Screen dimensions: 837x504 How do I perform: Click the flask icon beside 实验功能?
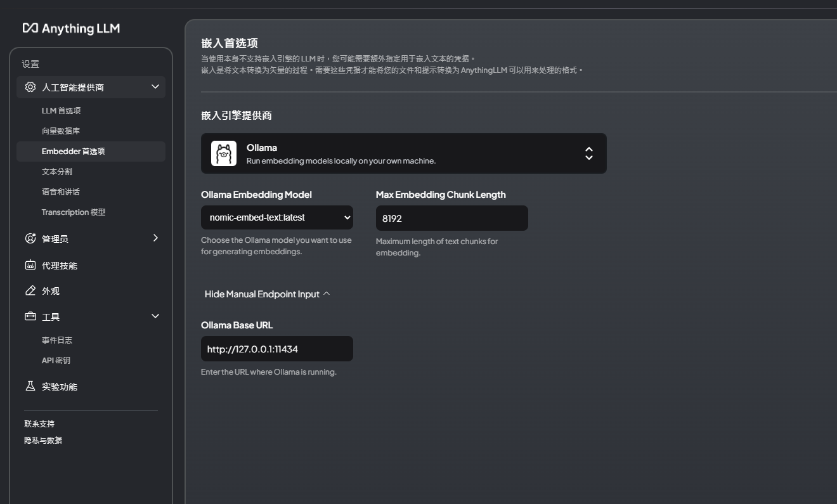click(x=30, y=386)
